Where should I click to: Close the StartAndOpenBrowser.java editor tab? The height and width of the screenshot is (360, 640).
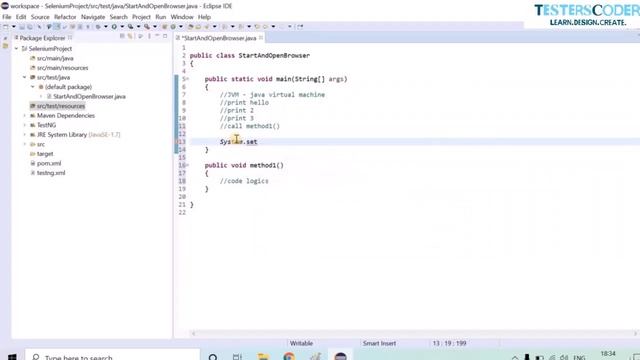click(260, 38)
